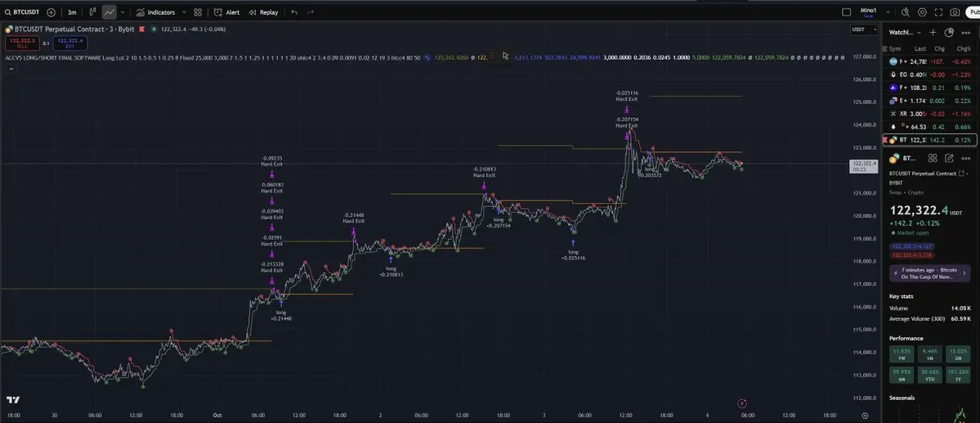Click the compare or add symbol plus icon
The height and width of the screenshot is (423, 980).
pyautogui.click(x=51, y=12)
